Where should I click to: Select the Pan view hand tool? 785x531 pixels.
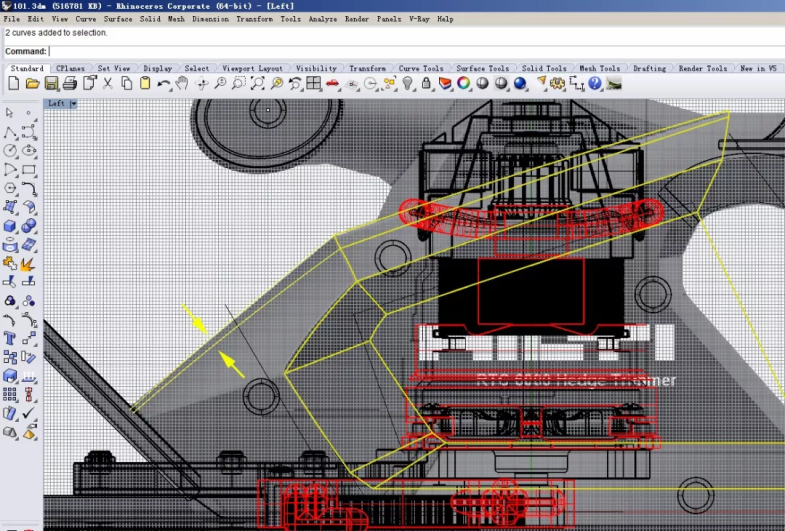tap(183, 83)
